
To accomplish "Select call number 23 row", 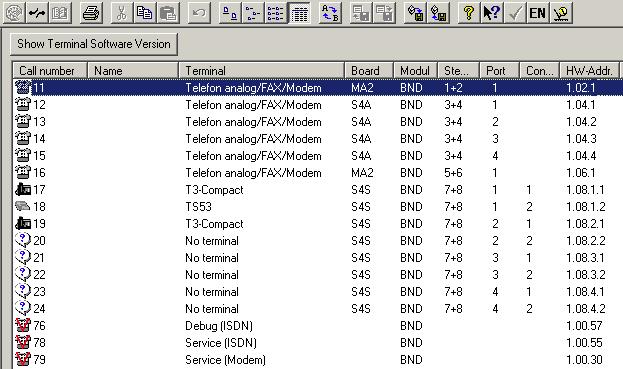I will 318,292.
